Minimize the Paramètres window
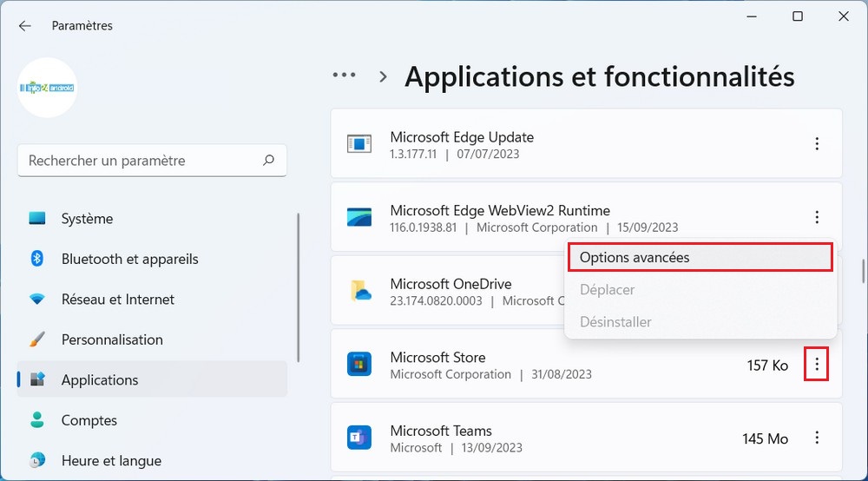 click(751, 16)
